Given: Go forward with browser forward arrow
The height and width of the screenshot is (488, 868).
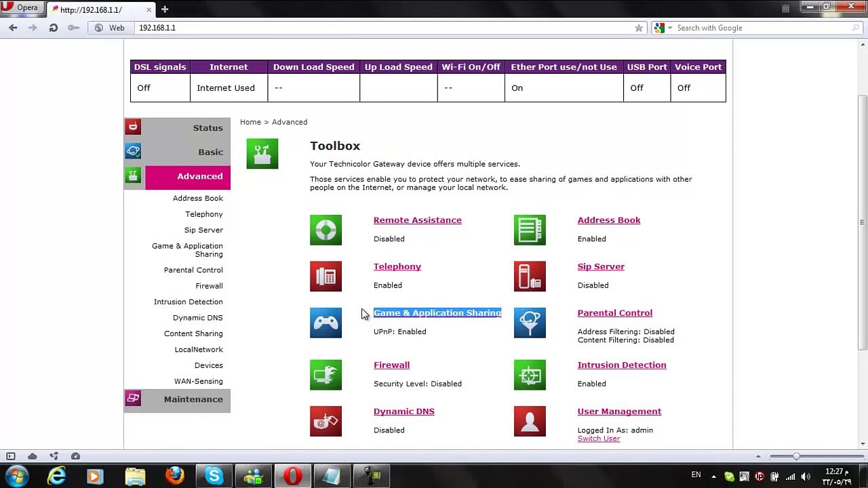Looking at the screenshot, I should (33, 28).
